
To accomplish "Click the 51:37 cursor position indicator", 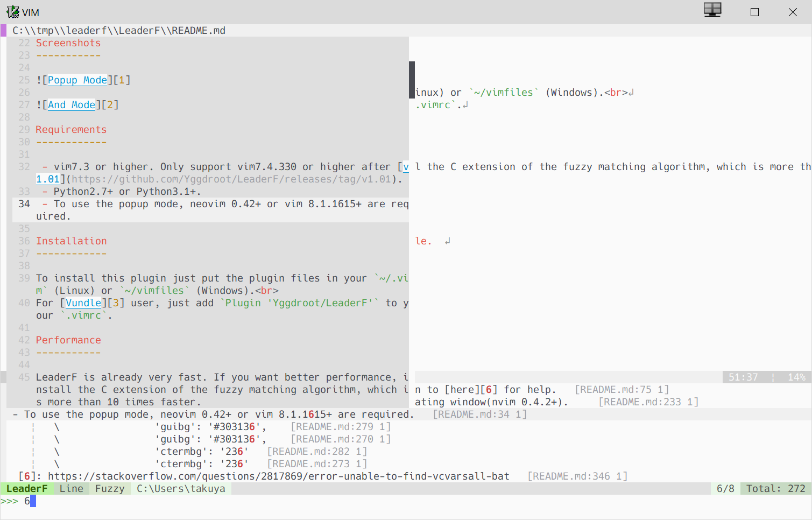I will (x=744, y=377).
